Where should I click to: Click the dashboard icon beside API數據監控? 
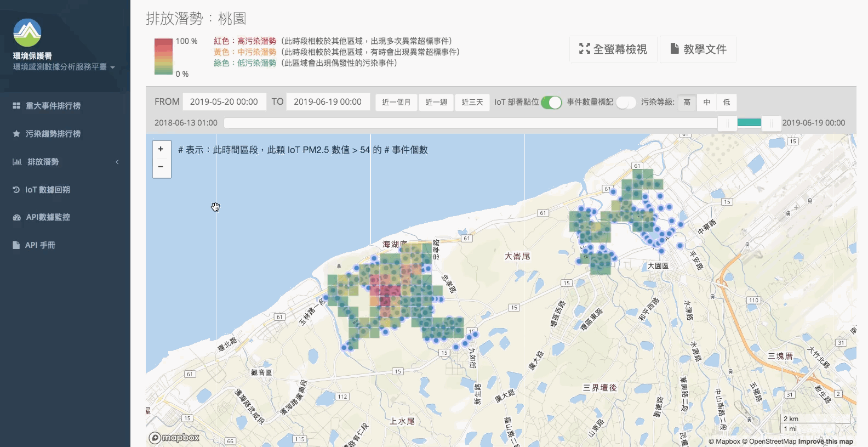click(16, 217)
